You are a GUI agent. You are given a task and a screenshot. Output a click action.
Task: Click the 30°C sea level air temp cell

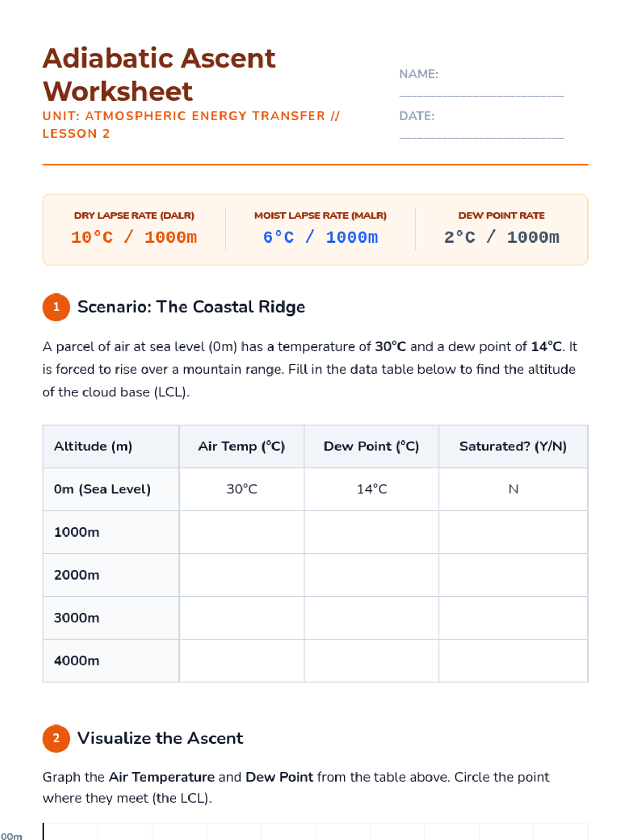coord(241,489)
